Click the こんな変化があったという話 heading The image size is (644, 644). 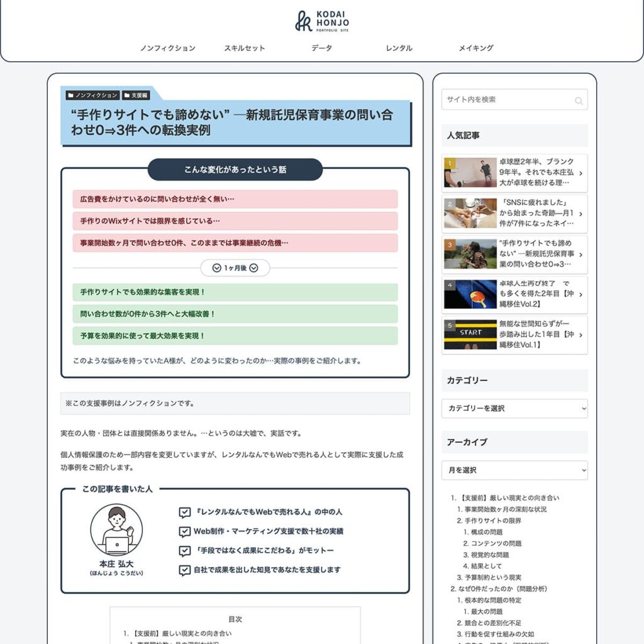tap(235, 170)
